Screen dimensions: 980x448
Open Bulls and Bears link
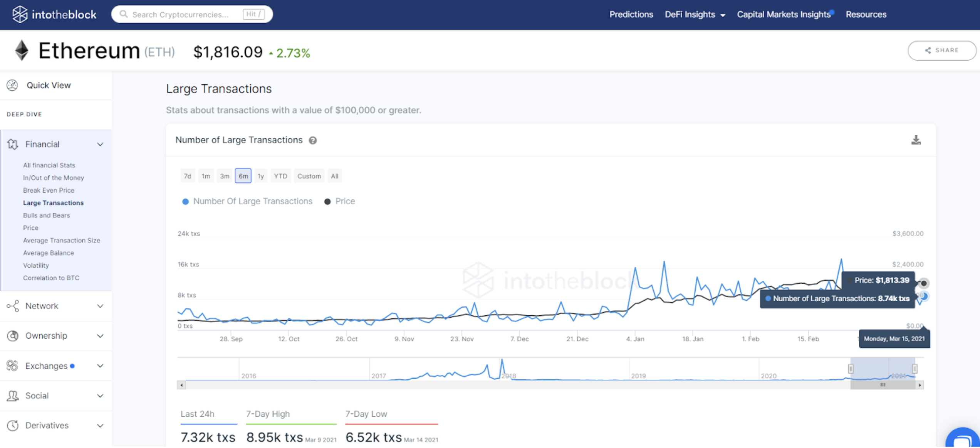[46, 216]
